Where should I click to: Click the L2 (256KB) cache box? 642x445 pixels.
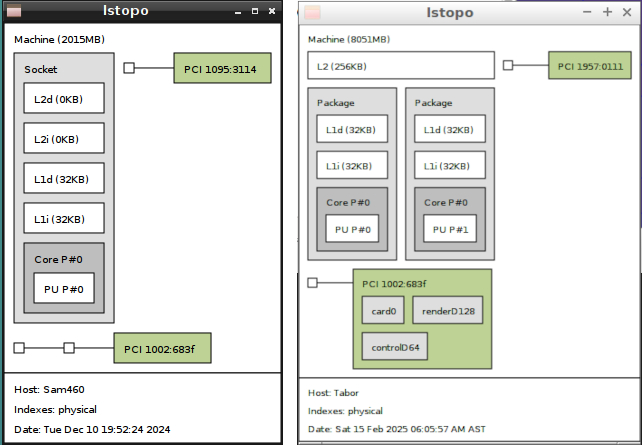(x=400, y=66)
